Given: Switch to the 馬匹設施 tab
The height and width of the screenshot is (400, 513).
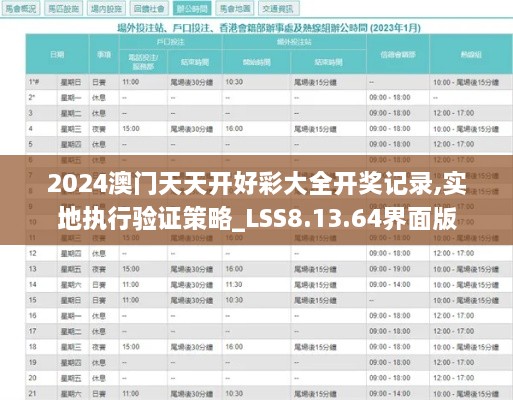Looking at the screenshot, I should click(63, 9).
